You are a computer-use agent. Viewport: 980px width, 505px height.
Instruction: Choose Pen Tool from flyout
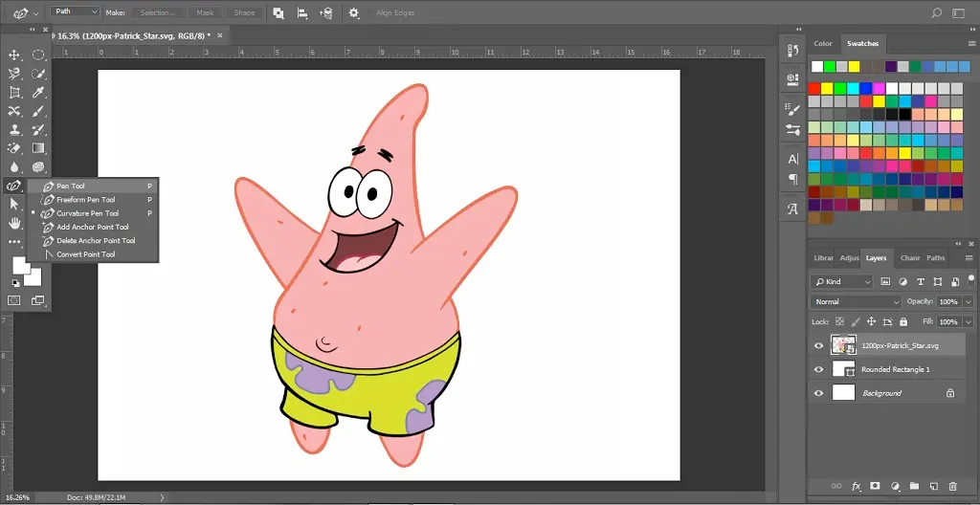tap(93, 186)
